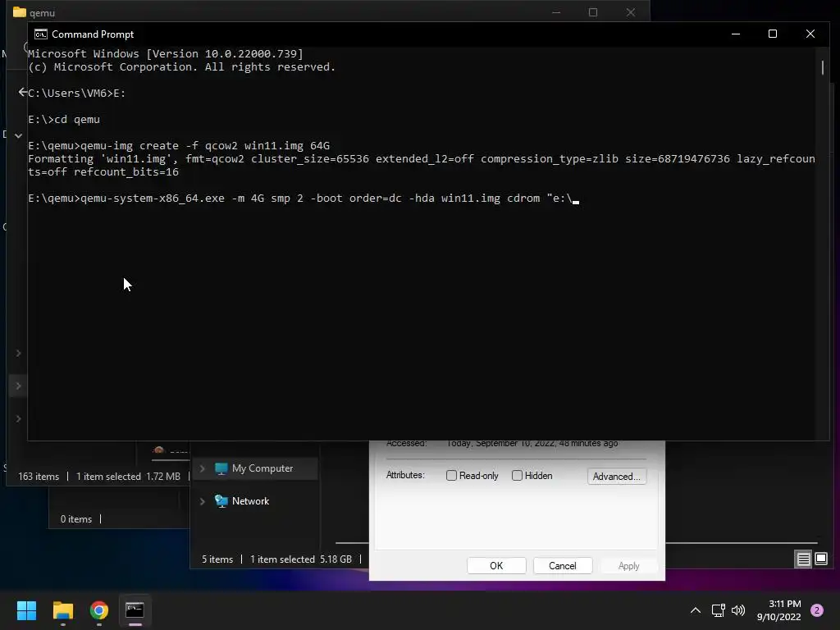Click 'qemu-img create' command line text
The image size is (840, 630).
(179, 146)
